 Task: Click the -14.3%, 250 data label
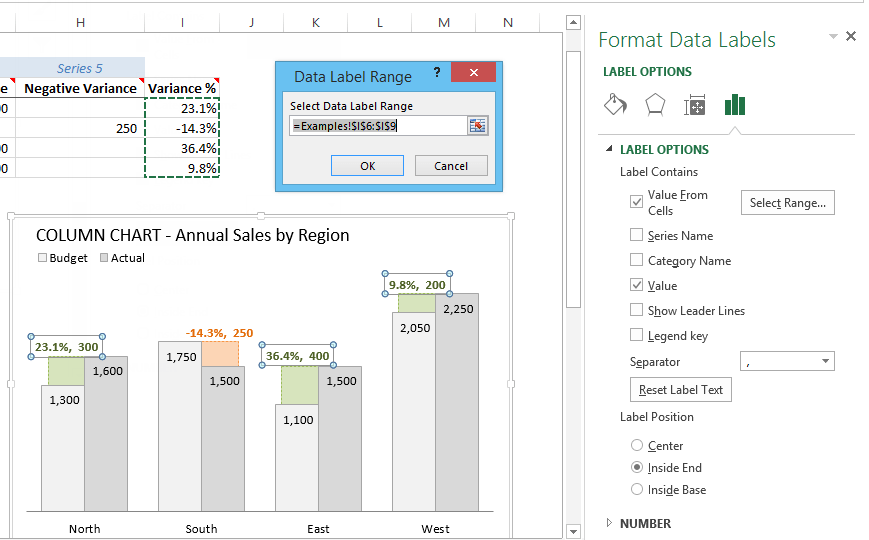[219, 333]
